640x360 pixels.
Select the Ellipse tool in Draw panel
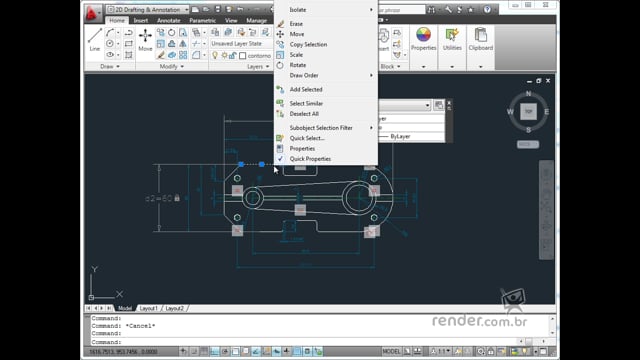pyautogui.click(x=110, y=54)
